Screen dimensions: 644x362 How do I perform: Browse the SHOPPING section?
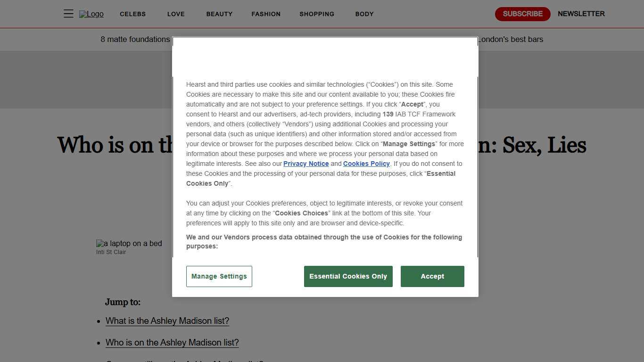click(316, 14)
